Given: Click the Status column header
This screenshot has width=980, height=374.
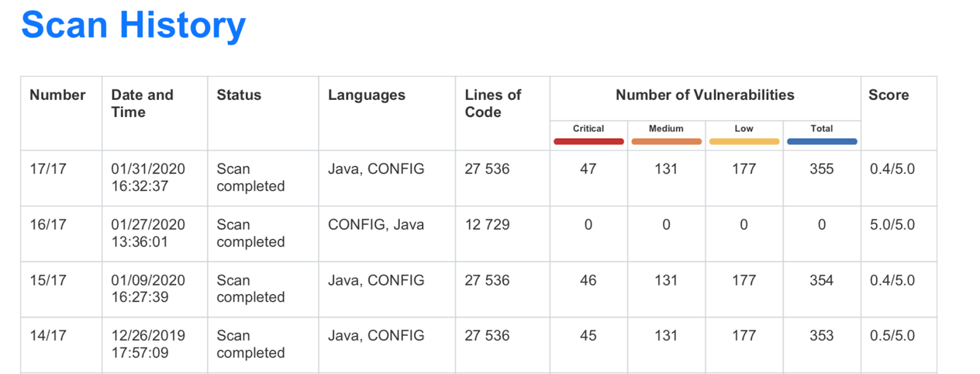Looking at the screenshot, I should click(239, 95).
